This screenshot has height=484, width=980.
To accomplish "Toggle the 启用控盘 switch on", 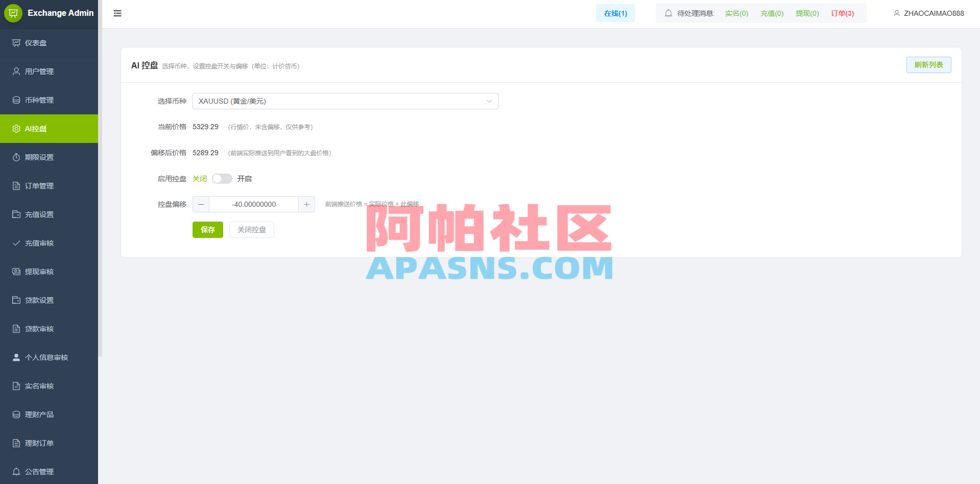I will [x=222, y=179].
